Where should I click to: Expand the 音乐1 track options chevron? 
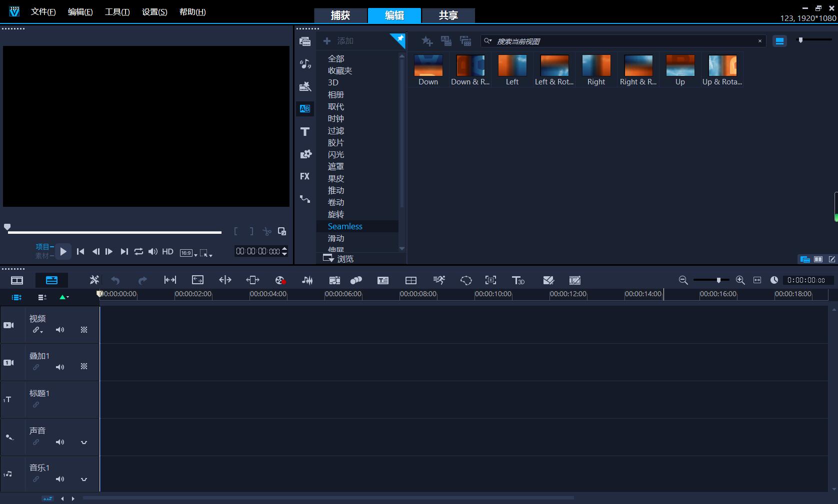click(84, 480)
